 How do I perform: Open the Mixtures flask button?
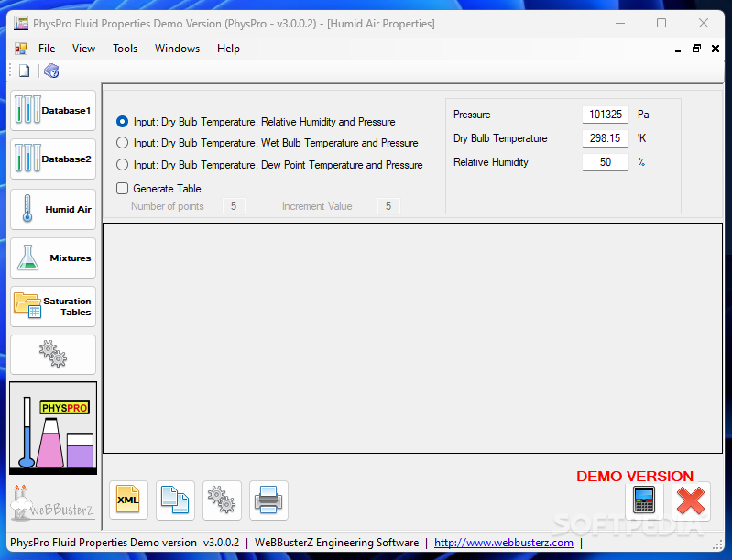coord(53,258)
